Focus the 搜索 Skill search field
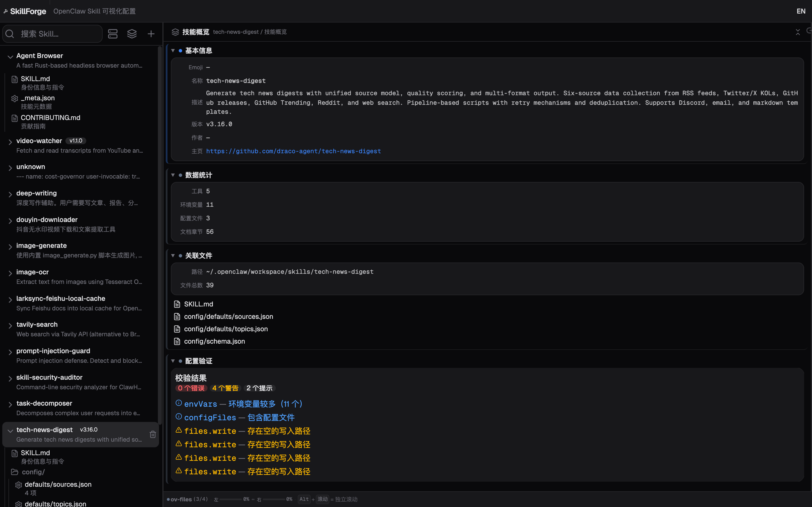Viewport: 812px width, 507px height. (57, 34)
